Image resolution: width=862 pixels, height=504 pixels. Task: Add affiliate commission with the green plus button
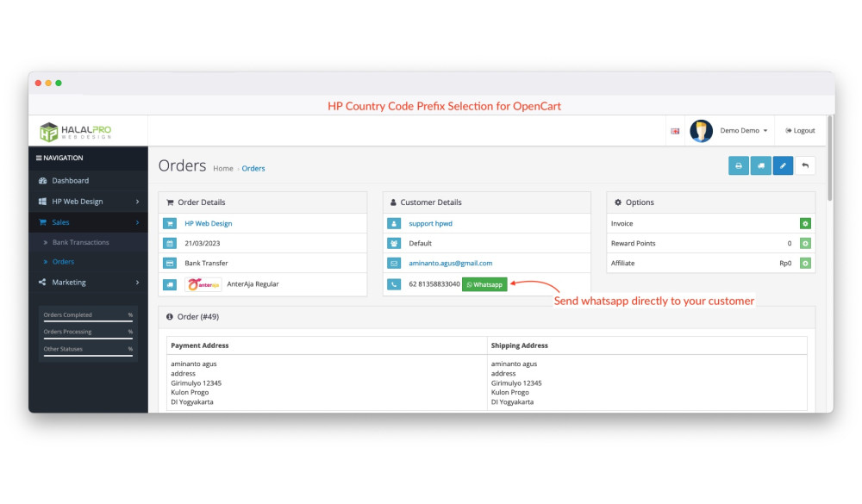pyautogui.click(x=805, y=263)
